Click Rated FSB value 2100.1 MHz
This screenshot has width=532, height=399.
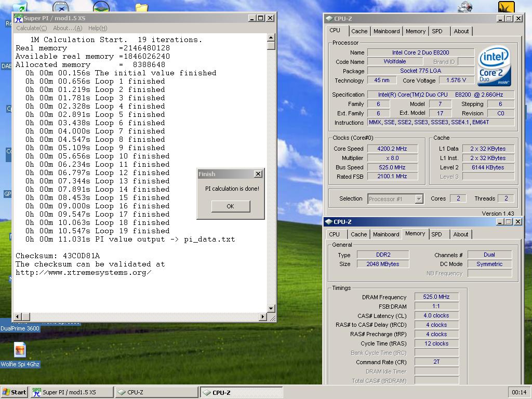392,177
